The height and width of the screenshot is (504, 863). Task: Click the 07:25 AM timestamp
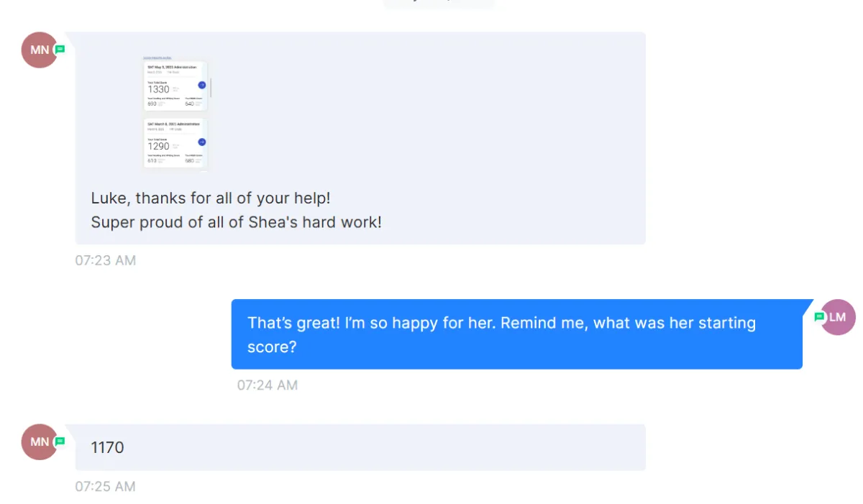[105, 487]
